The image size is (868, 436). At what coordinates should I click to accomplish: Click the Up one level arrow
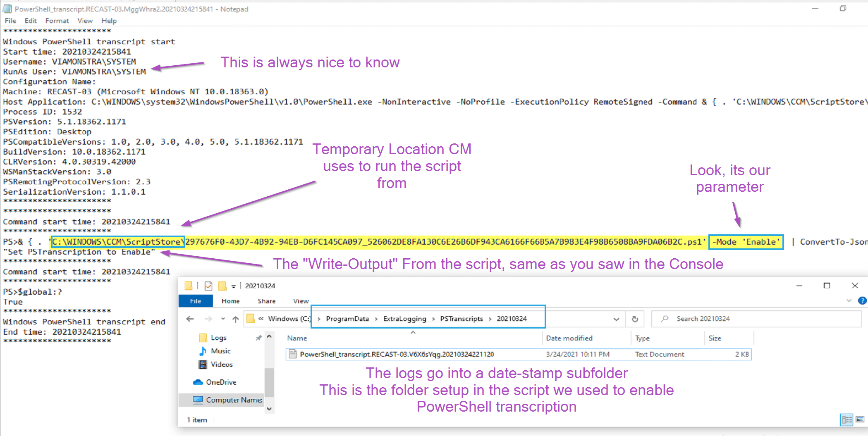(x=235, y=319)
